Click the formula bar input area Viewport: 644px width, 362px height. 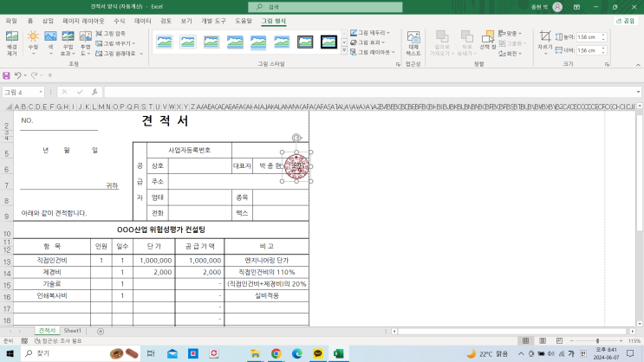click(369, 92)
